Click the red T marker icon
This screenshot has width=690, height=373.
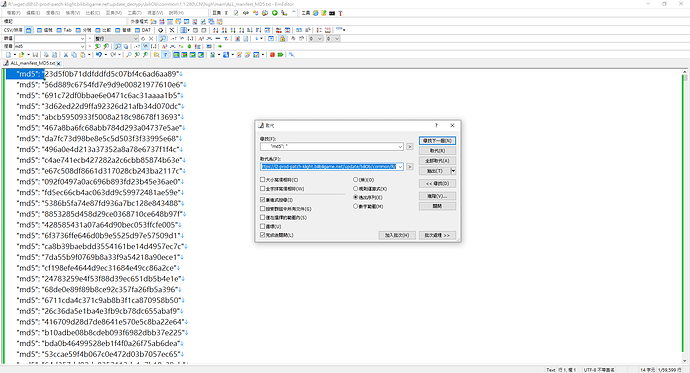[x=340, y=13]
